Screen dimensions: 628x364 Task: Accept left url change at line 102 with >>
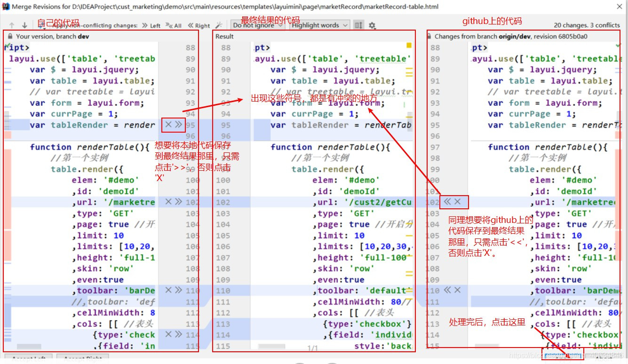[178, 202]
